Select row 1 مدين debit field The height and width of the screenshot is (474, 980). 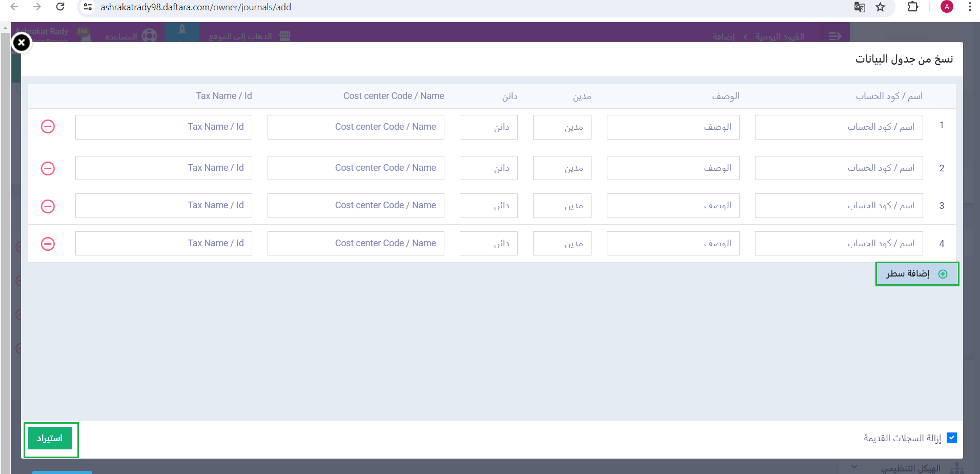[562, 127]
